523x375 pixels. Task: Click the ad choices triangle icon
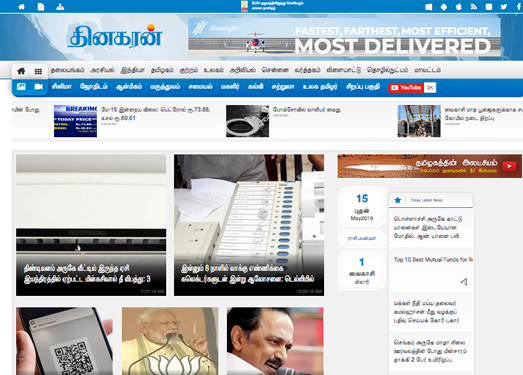click(x=464, y=282)
